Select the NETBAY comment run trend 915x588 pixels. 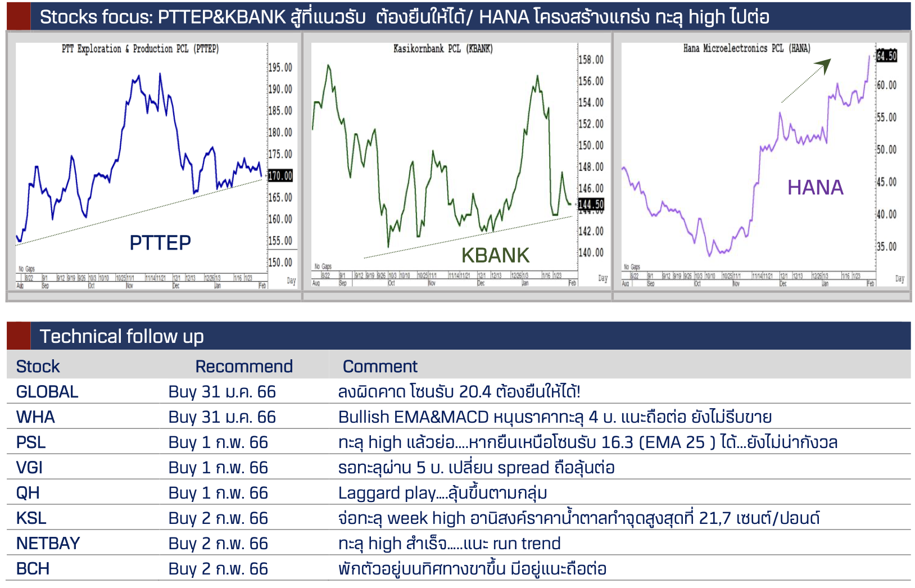tap(450, 544)
